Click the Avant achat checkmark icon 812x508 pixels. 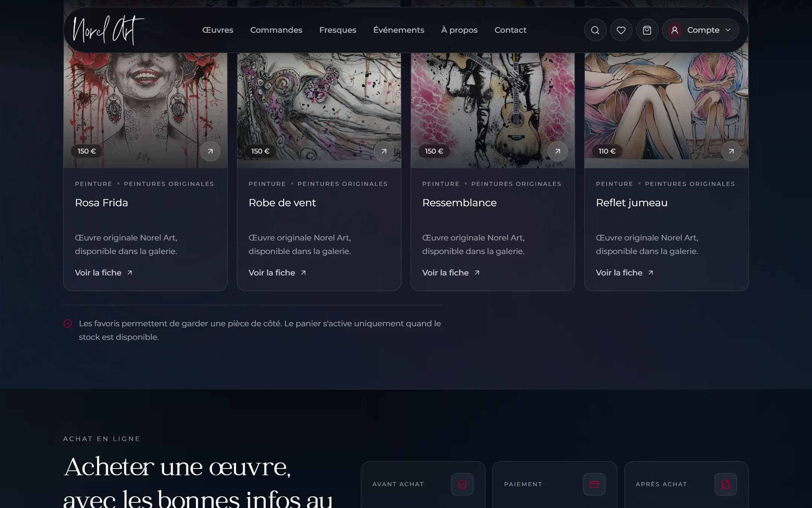[462, 484]
